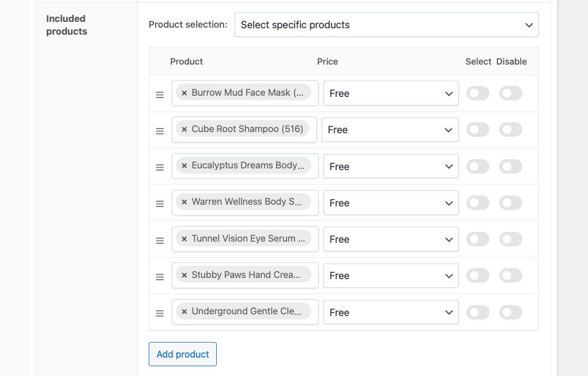Toggle Disable for Stubby Paws Hand Cream

point(510,276)
